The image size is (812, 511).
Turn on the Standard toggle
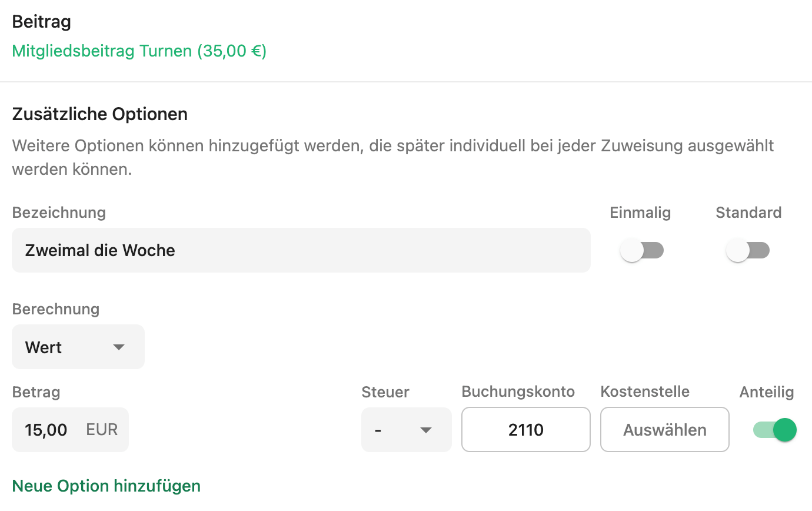748,251
